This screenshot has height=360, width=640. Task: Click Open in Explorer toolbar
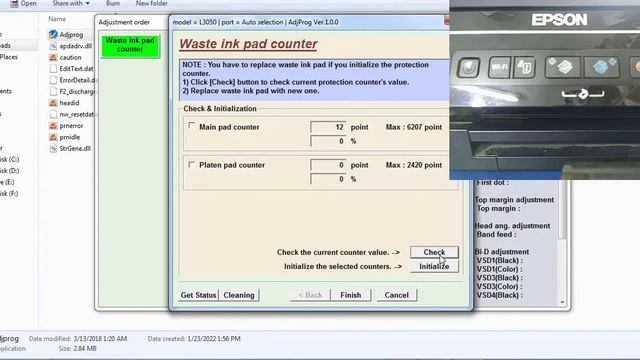[x=24, y=3]
